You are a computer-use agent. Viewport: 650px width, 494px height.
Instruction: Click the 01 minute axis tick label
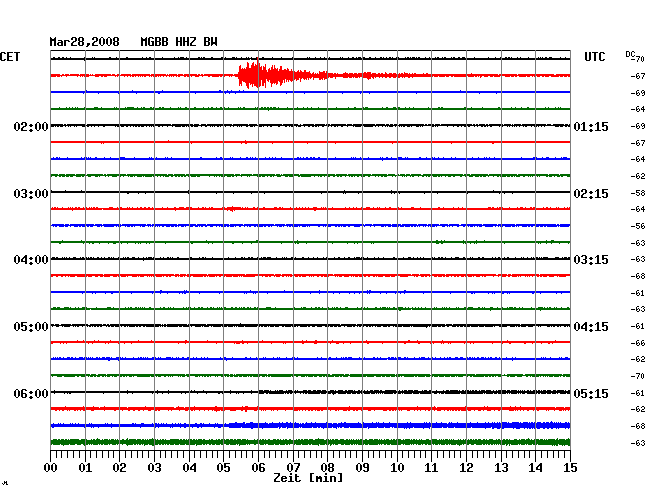point(85,468)
